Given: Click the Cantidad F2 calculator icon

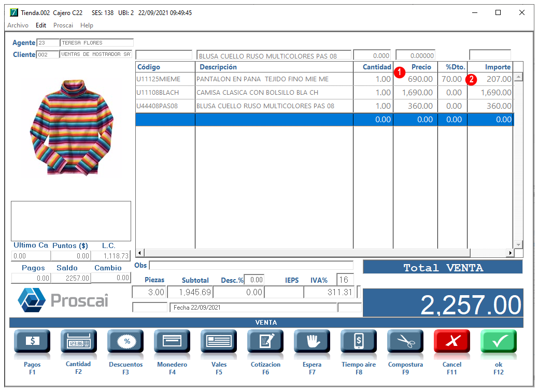Looking at the screenshot, I should click(79, 341).
